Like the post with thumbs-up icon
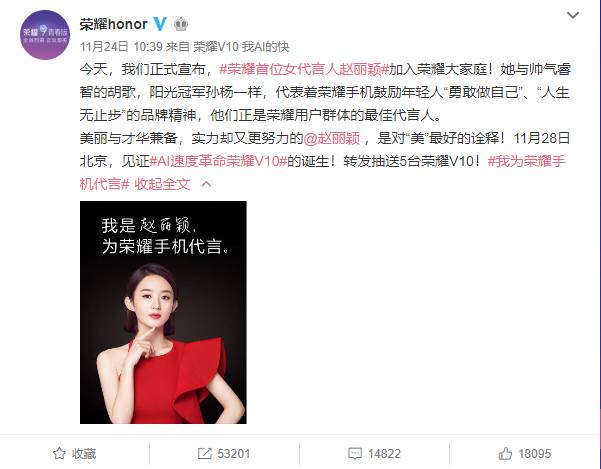This screenshot has height=469, width=601. click(505, 454)
